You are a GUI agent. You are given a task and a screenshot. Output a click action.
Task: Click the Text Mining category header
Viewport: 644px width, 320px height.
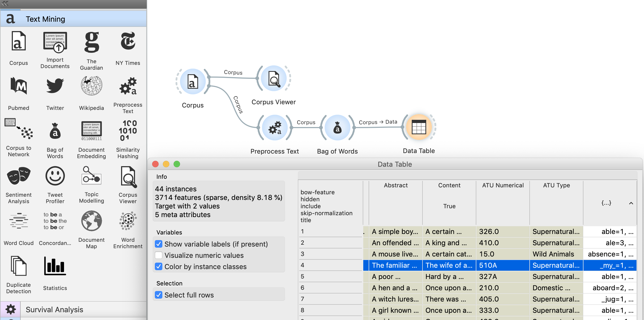[x=46, y=19]
